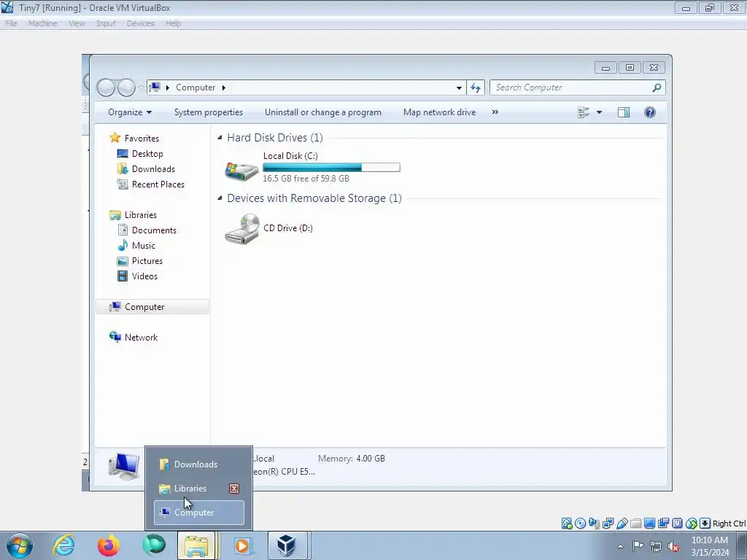This screenshot has width=747, height=560.
Task: Close Libraries window using red X
Action: (x=234, y=489)
